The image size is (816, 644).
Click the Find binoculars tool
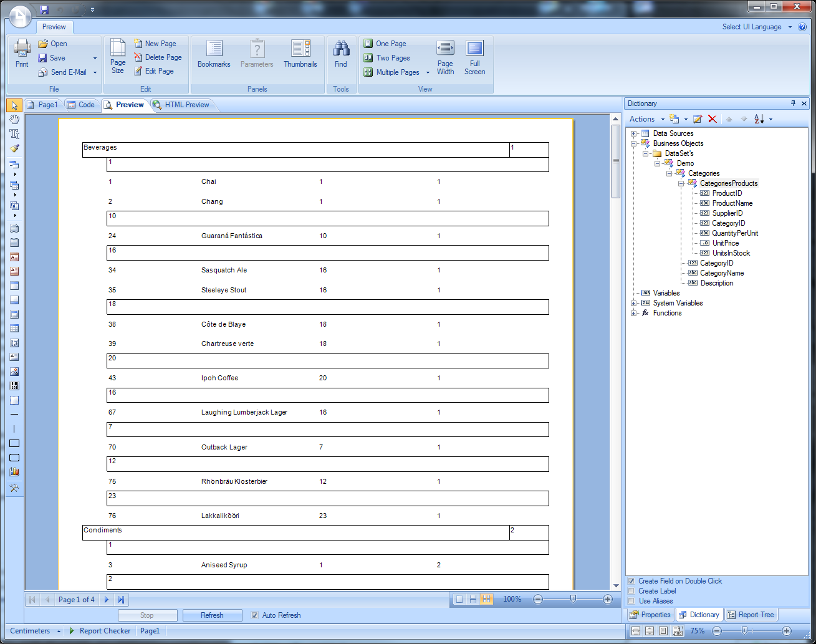(341, 54)
